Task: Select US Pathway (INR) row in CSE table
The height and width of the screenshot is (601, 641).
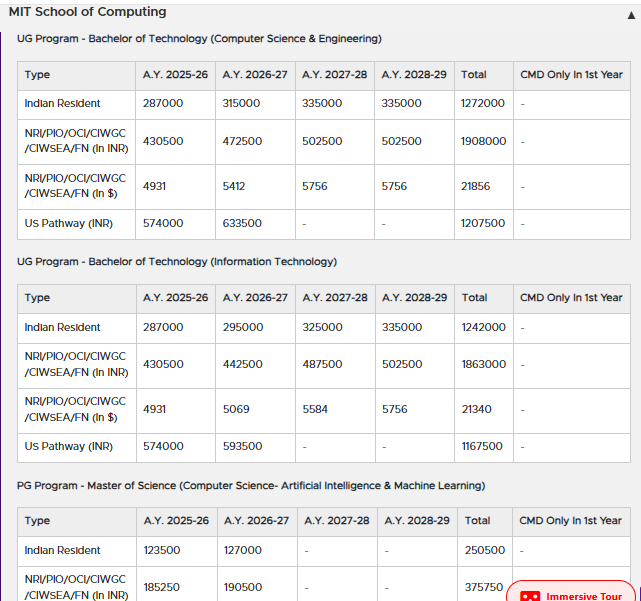Action: click(69, 224)
